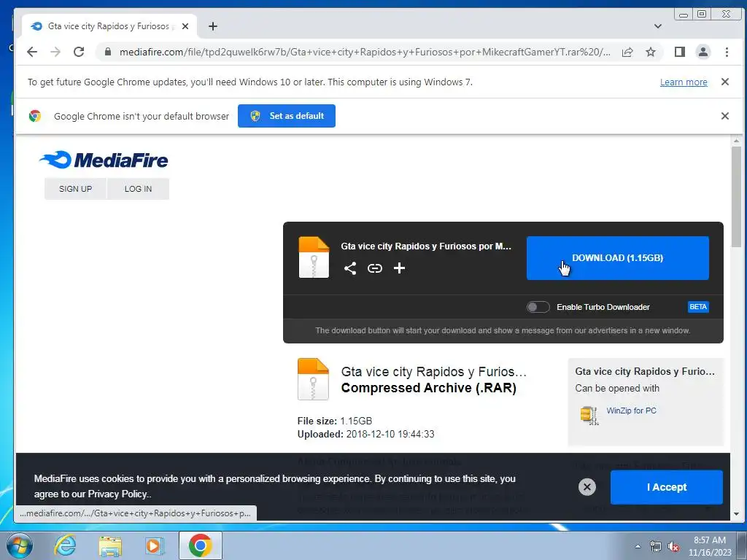This screenshot has height=560, width=747.
Task: Dismiss the default browser infobar
Action: point(724,116)
